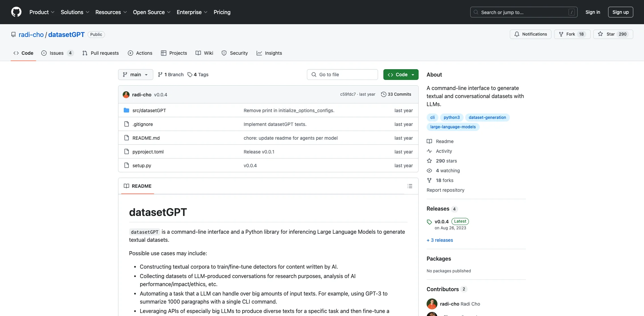Click the dataset-generation topic tag

[x=487, y=118]
